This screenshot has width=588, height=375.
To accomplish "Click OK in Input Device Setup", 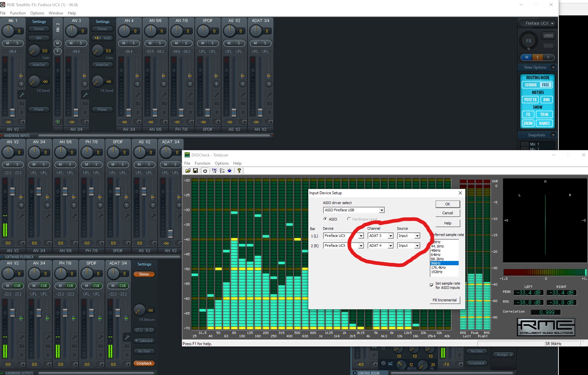I will tap(447, 204).
